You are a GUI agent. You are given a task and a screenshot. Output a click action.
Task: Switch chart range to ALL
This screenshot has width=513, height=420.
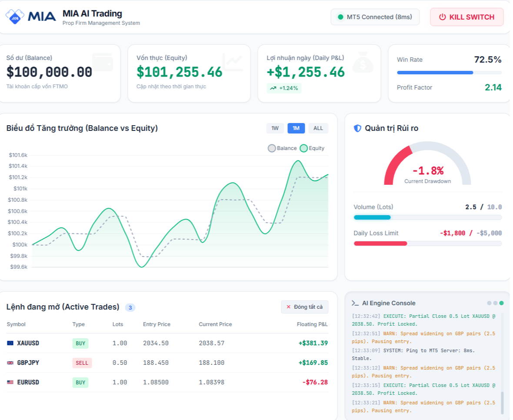(x=318, y=128)
